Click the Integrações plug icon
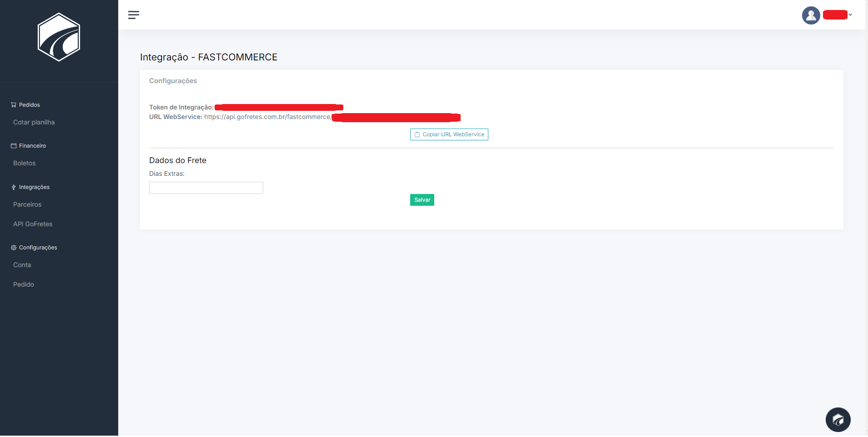Viewport: 868px width, 437px height. [x=14, y=187]
